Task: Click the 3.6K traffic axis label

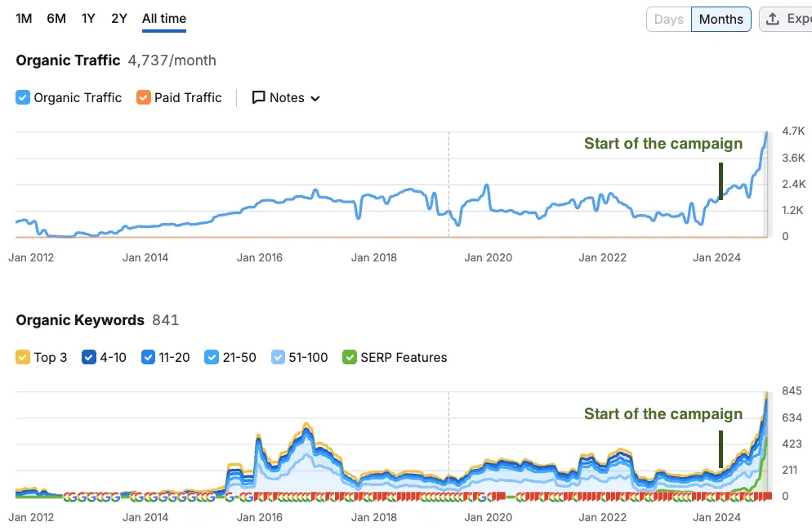Action: [793, 158]
